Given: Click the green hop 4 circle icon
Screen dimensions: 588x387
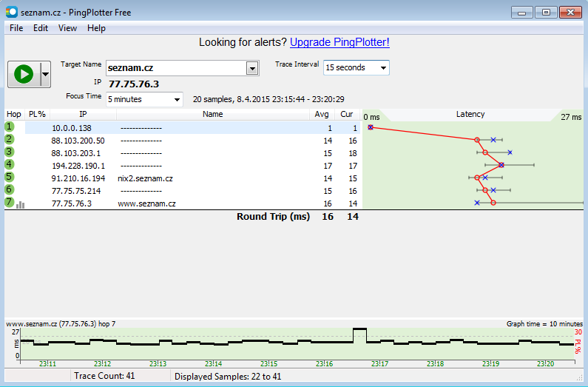Looking at the screenshot, I should tap(10, 165).
